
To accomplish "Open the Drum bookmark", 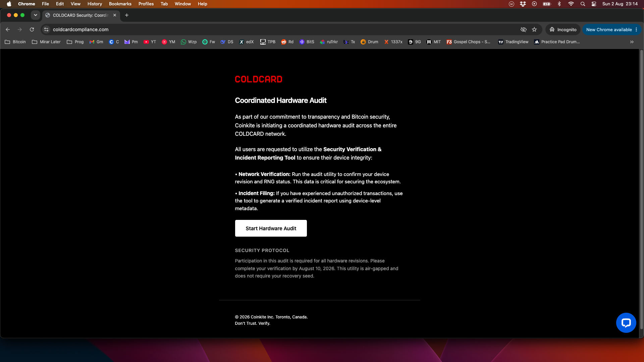I will click(x=369, y=42).
